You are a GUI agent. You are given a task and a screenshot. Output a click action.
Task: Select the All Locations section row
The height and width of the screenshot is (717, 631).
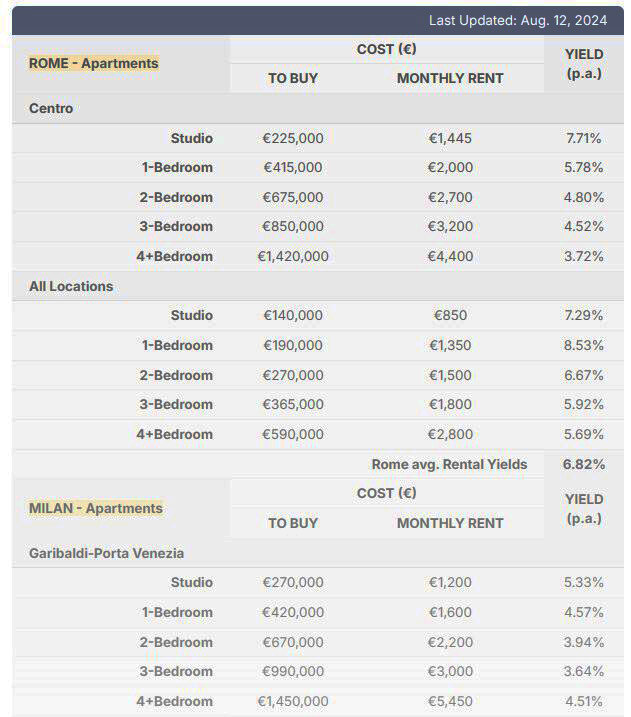318,286
